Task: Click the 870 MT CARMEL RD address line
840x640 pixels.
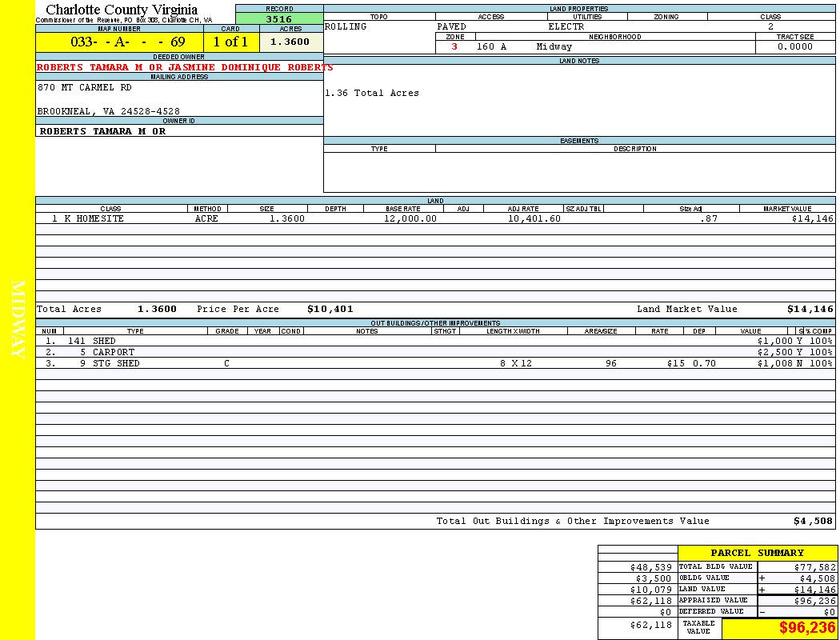Action: (x=85, y=88)
